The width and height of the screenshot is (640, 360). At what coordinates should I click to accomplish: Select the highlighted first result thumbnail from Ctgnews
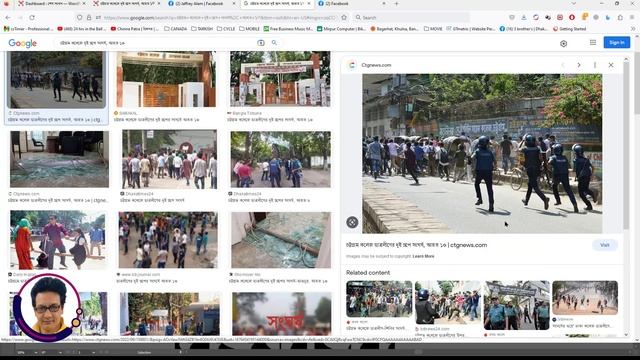(56, 80)
